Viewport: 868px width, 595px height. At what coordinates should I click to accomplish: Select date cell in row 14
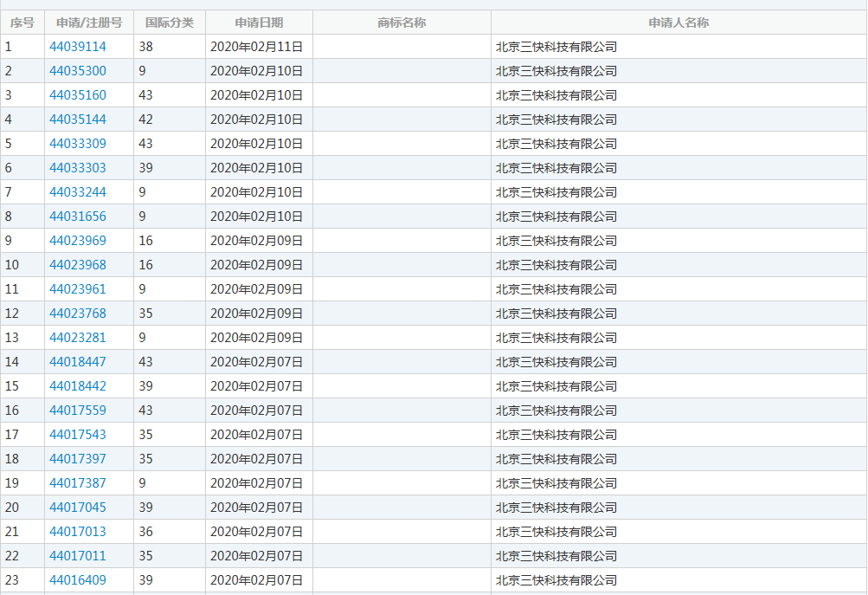pyautogui.click(x=256, y=362)
